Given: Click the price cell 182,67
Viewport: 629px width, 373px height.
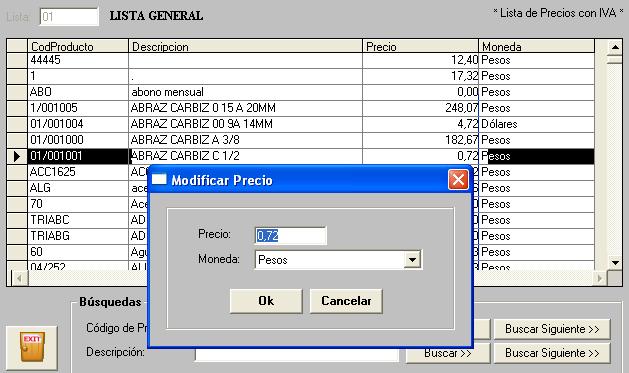Looking at the screenshot, I should click(x=420, y=140).
